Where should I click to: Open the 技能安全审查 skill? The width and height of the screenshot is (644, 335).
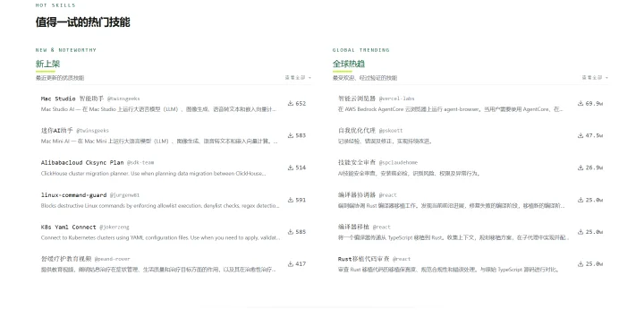click(x=357, y=162)
